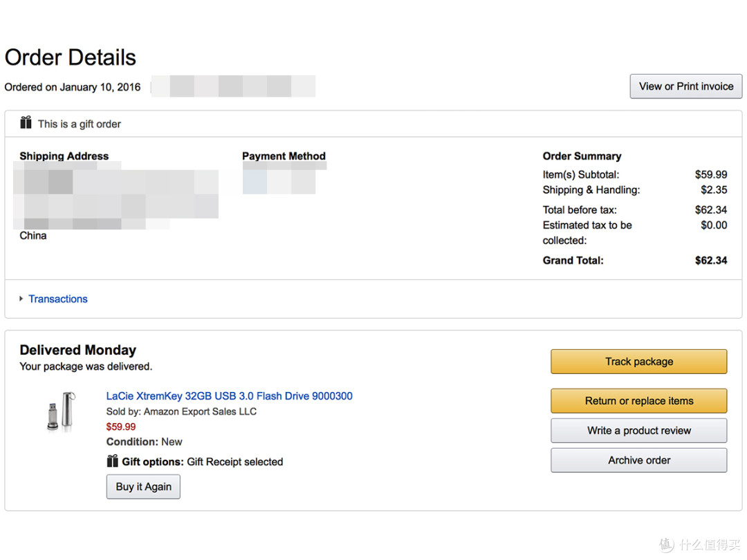Select Return or replace items

coord(639,401)
